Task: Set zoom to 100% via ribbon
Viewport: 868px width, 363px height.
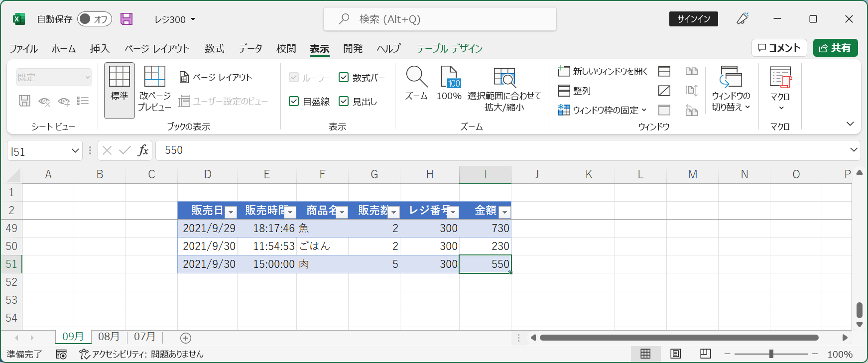Action: pos(449,83)
